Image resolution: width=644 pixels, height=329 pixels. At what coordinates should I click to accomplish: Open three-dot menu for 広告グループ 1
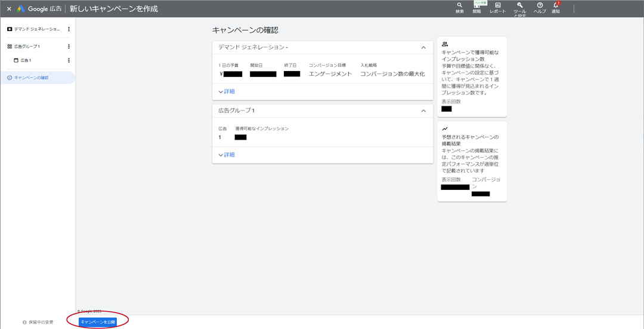click(x=69, y=47)
